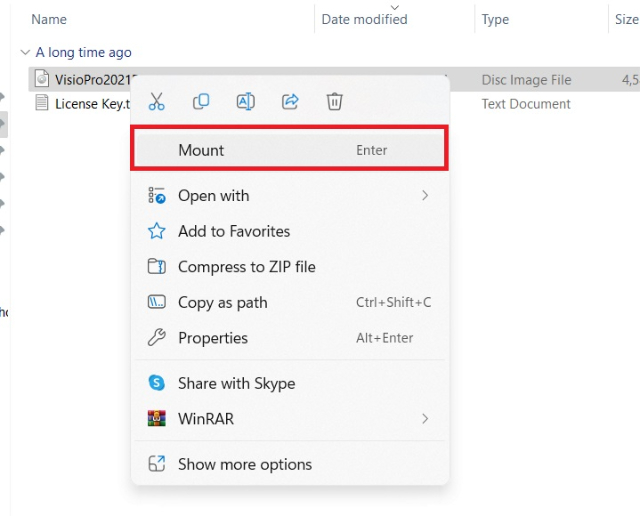Collapse the 'A long time ago' group
Screen dimensions: 640x516
(x=25, y=52)
